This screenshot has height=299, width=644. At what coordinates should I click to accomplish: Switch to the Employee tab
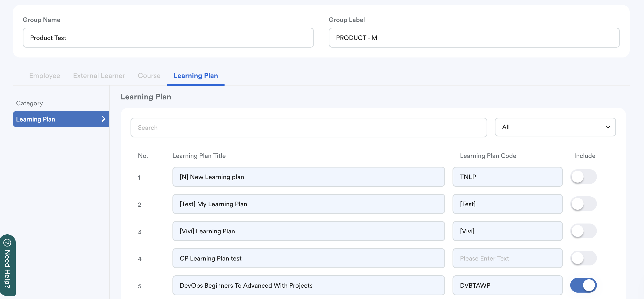tap(44, 75)
